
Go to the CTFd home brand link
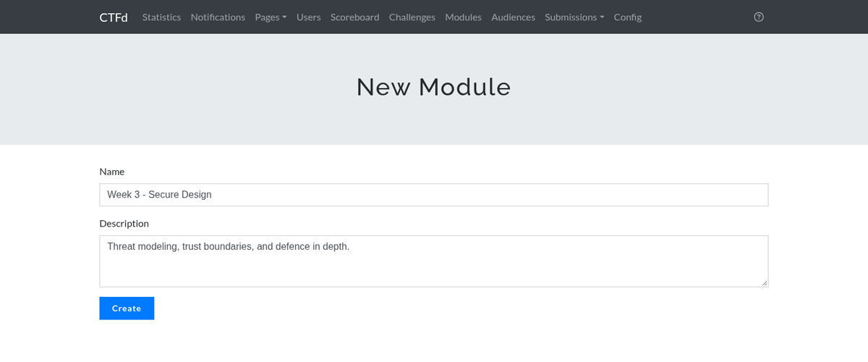114,17
